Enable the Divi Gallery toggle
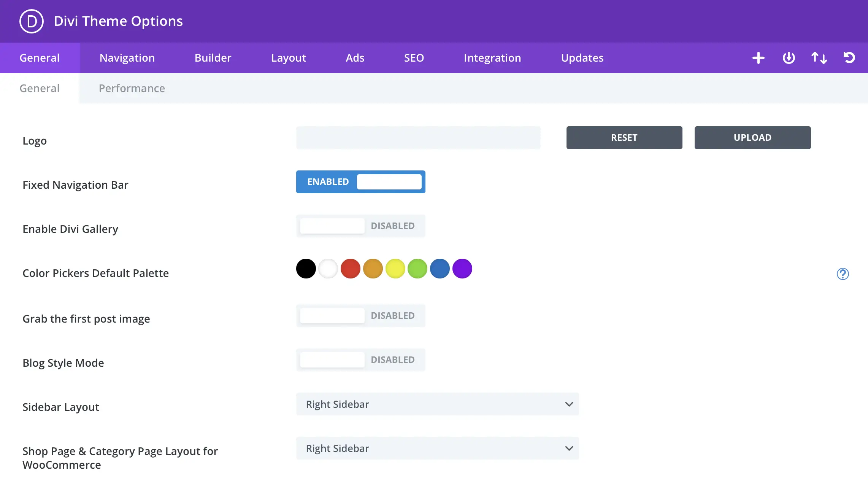 point(360,226)
